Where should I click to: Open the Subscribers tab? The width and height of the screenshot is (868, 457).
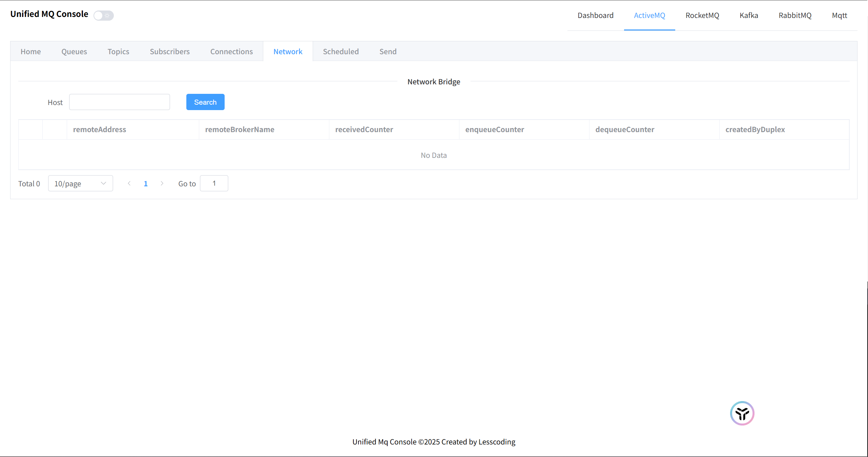[170, 51]
